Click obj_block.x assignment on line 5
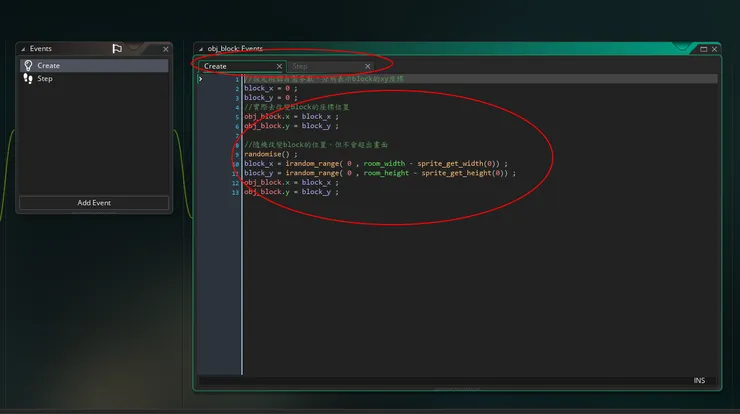Viewport: 740px width, 414px height. [291, 117]
